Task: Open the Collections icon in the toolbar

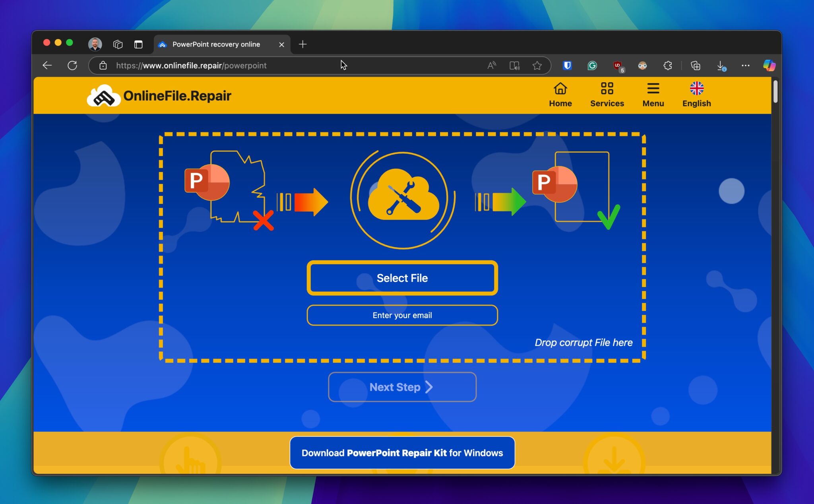Action: (695, 66)
